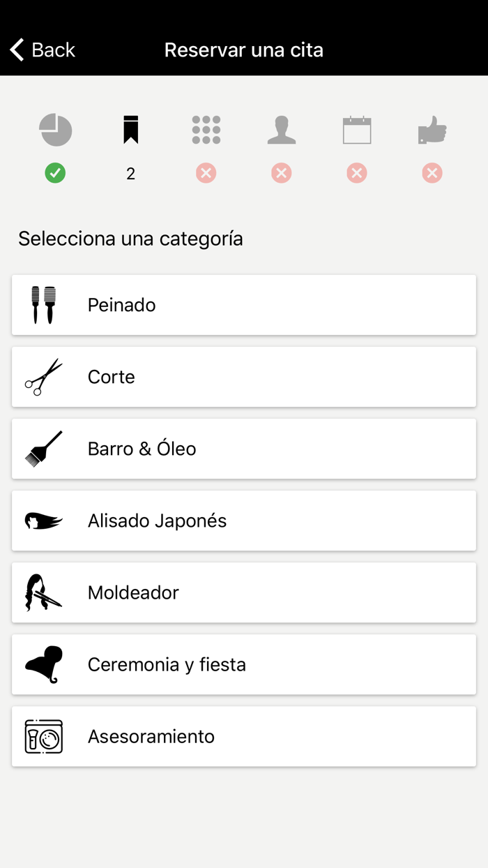The width and height of the screenshot is (488, 868).
Task: Select the consultation icon for Asesoramiento
Action: pos(43,736)
